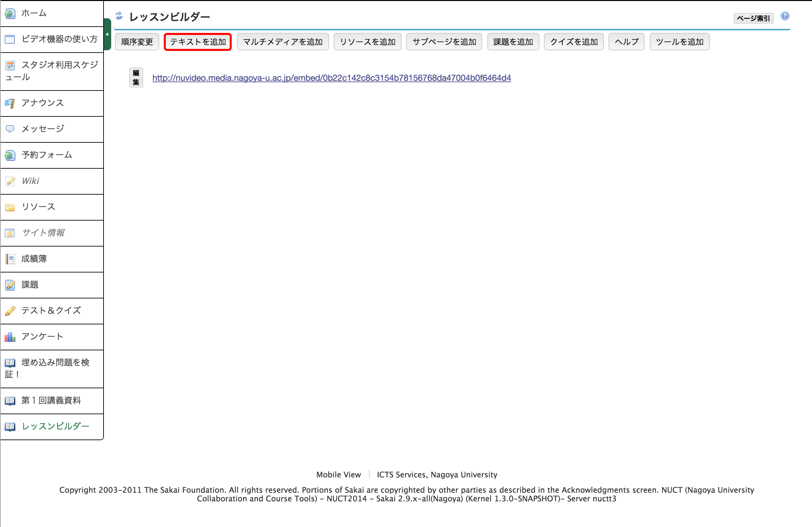
Task: Click the Mobile View footer link
Action: [338, 474]
